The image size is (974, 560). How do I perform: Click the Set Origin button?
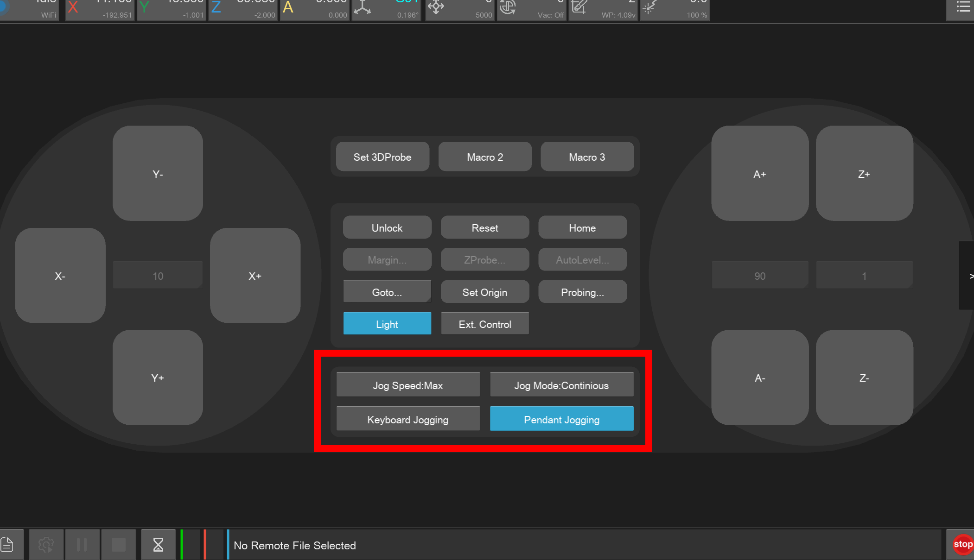(x=484, y=292)
